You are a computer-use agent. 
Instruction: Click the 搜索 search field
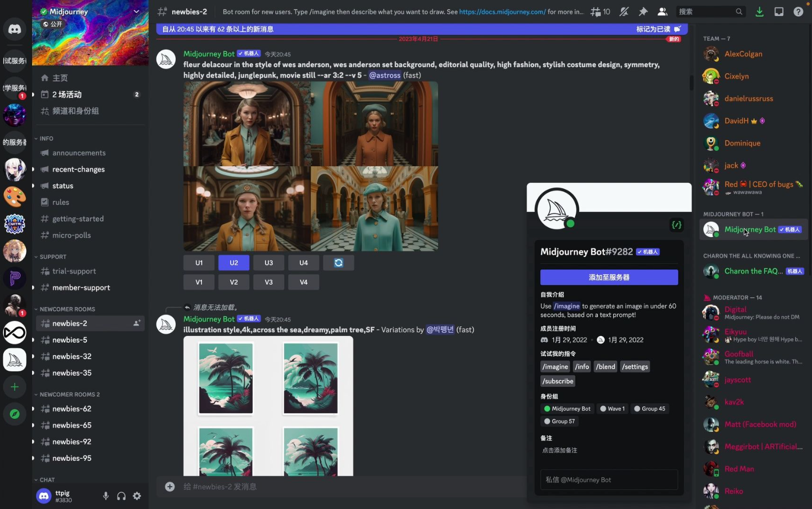(710, 12)
